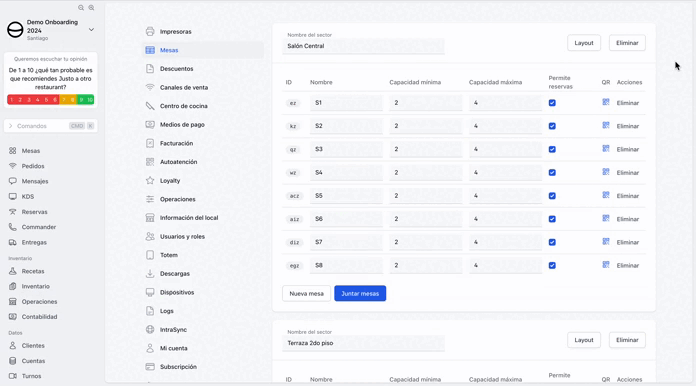Click the Juntar mesas button

tap(360, 294)
